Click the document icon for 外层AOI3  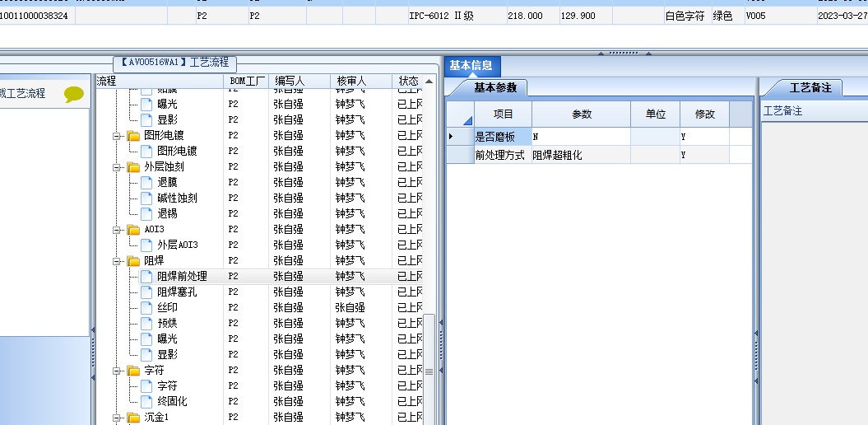146,245
